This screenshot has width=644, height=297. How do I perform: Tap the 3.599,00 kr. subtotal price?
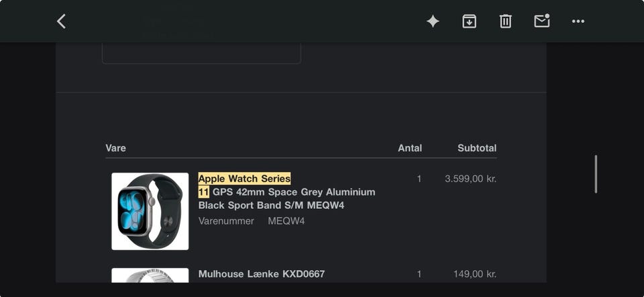pyautogui.click(x=470, y=179)
